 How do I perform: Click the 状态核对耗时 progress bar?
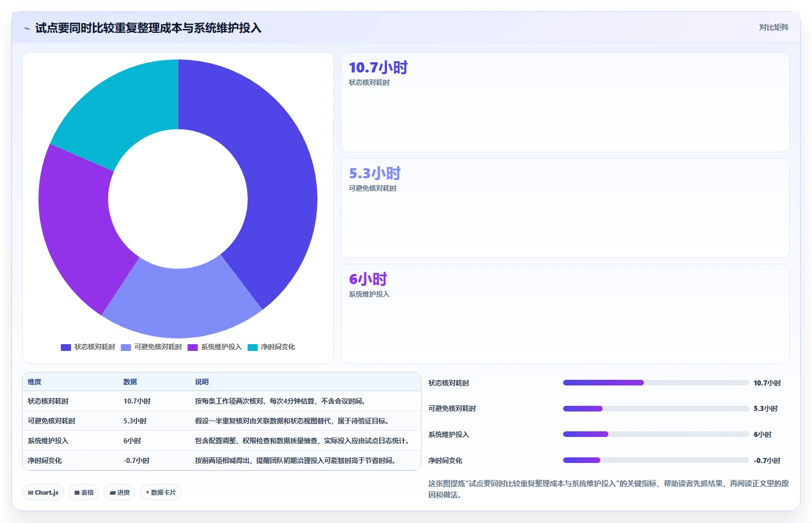(x=656, y=383)
